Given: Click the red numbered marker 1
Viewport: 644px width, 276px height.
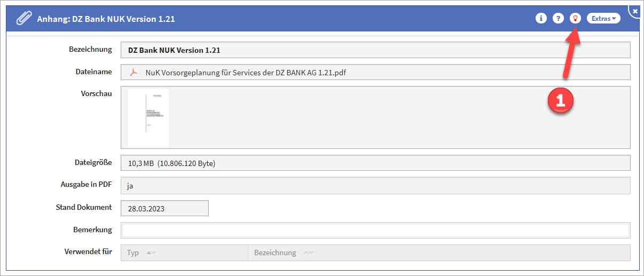Looking at the screenshot, I should click(560, 101).
